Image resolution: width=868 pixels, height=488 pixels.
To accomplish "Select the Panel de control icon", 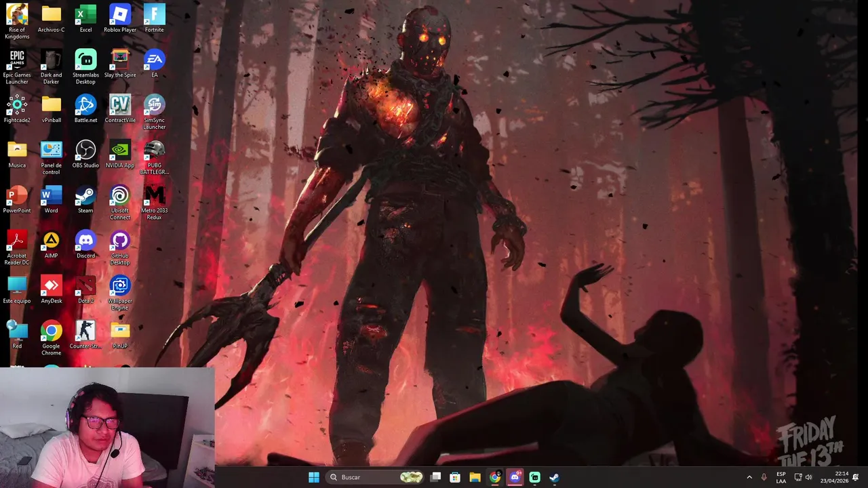I will 51,157.
